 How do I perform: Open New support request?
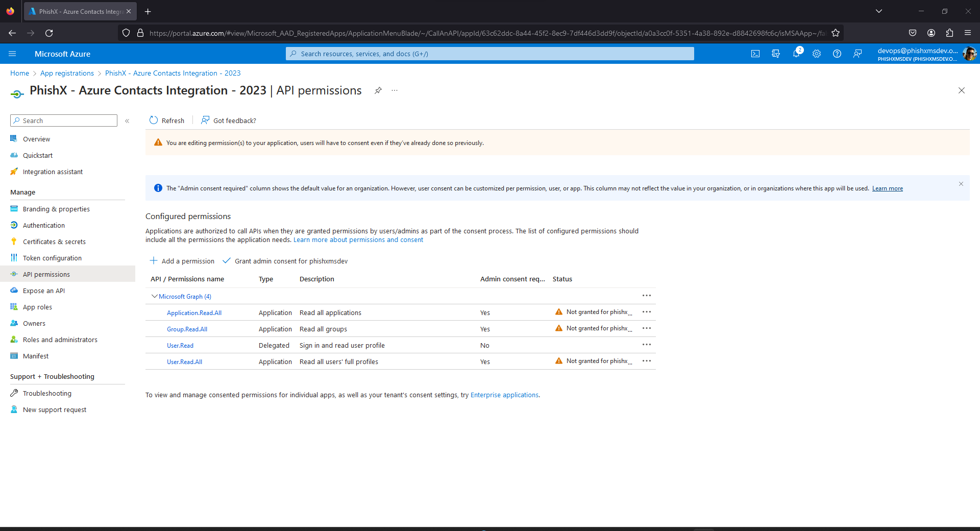coord(55,409)
